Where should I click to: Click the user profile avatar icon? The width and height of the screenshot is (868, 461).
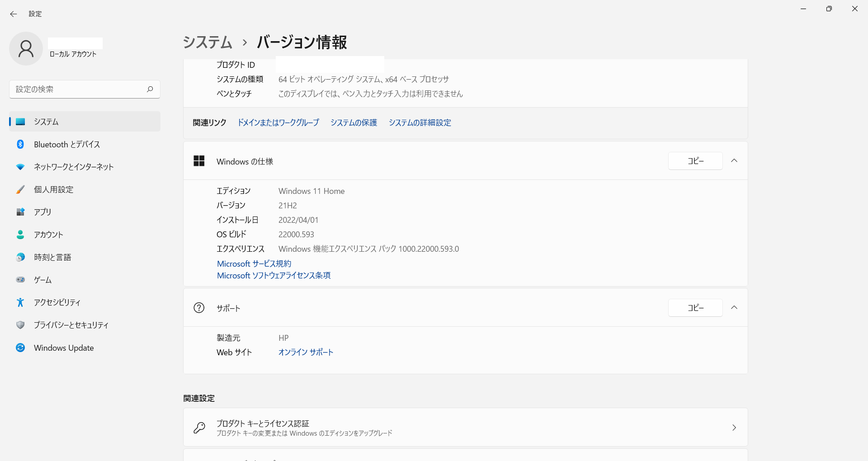[26, 48]
